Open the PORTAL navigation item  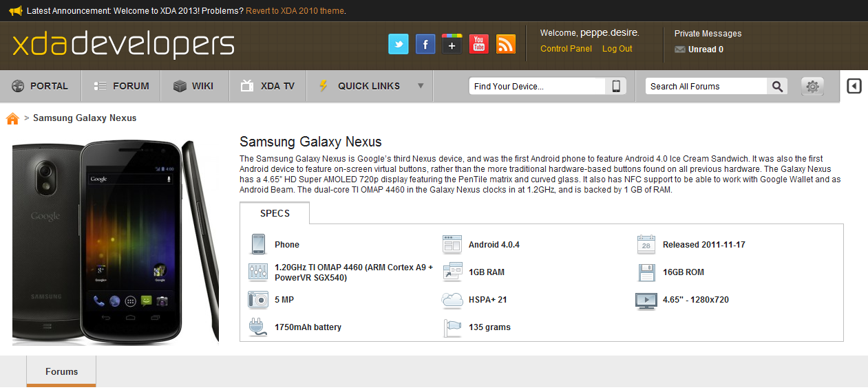click(x=41, y=86)
